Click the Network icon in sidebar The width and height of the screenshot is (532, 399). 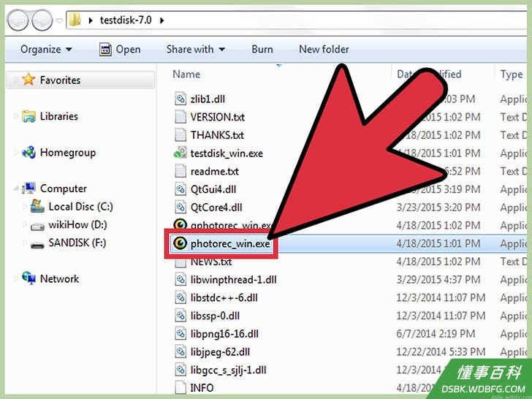coord(28,278)
